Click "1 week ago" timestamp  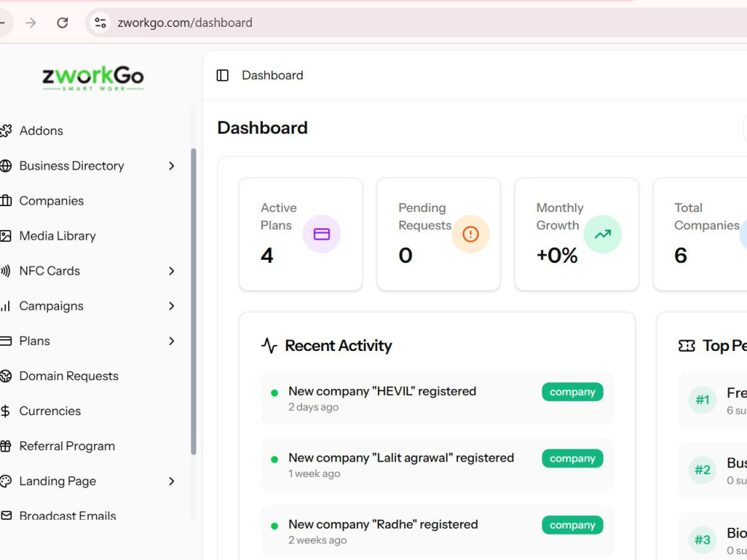click(x=314, y=474)
